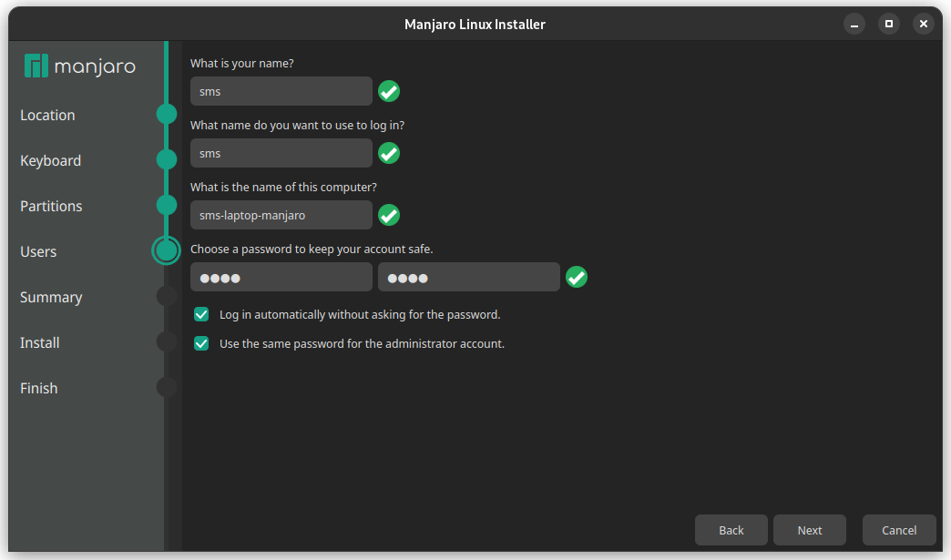This screenshot has height=560, width=951.
Task: Select the Partitions step in sidebar
Action: click(51, 206)
